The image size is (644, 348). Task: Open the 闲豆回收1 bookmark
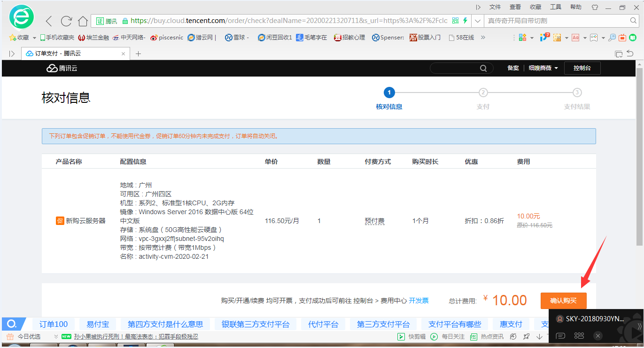click(x=275, y=38)
